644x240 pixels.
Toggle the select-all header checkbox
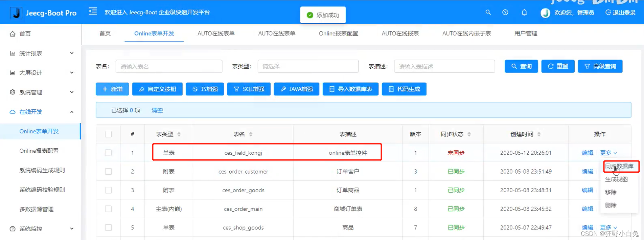coord(108,134)
